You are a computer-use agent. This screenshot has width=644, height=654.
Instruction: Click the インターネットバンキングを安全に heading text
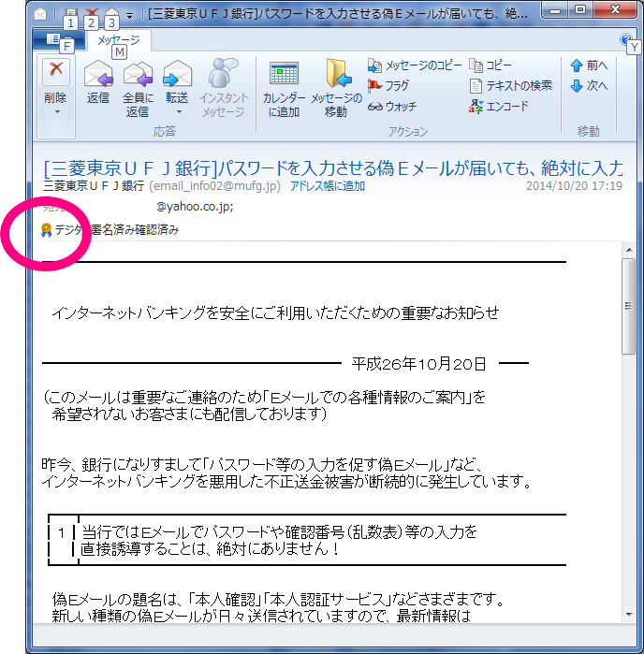(275, 312)
